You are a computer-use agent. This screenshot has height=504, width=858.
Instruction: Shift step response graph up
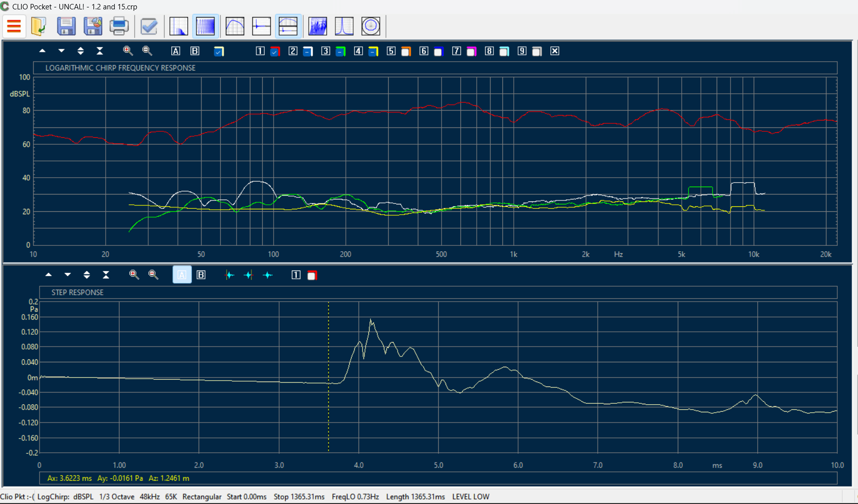point(48,275)
